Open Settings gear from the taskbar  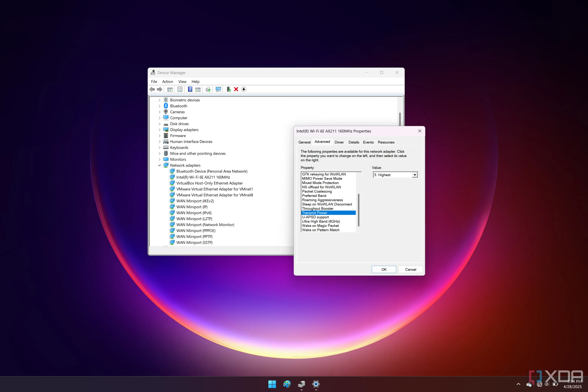click(x=316, y=384)
